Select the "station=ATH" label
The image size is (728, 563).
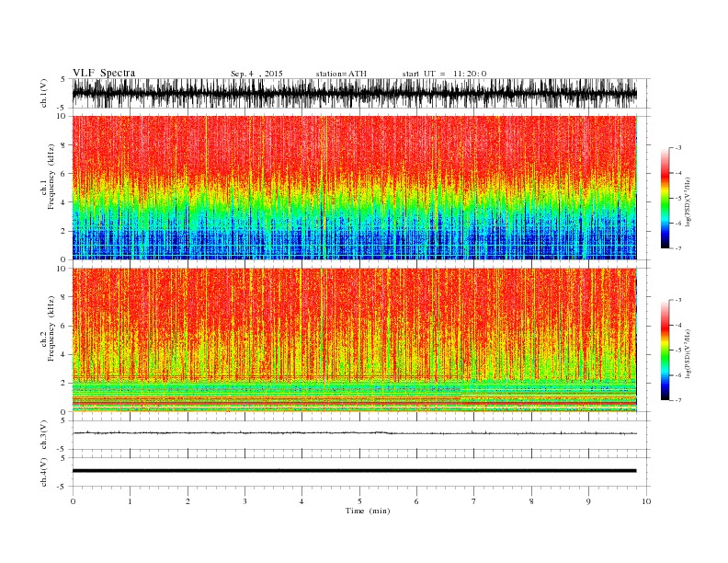tap(341, 74)
